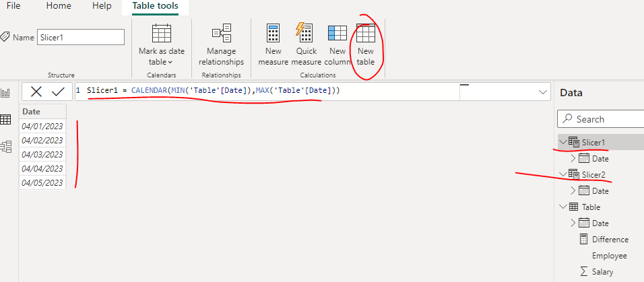Select cell 04/05/2023
This screenshot has height=282, width=644.
click(x=42, y=182)
